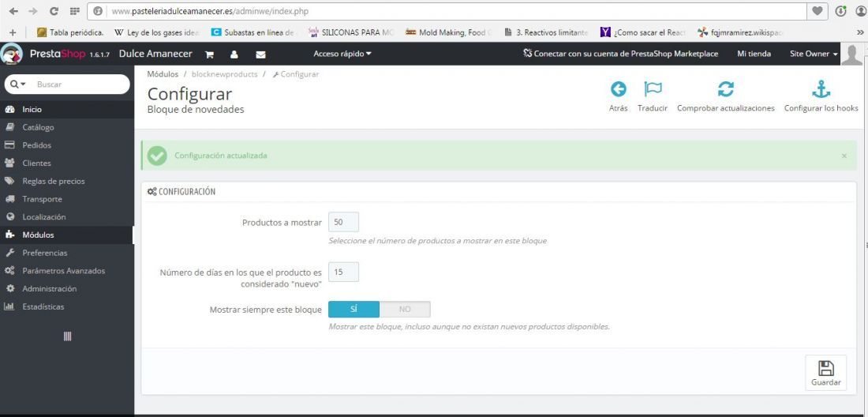This screenshot has width=868, height=417.
Task: Open Ley de los gases ideales bookmark
Action: [x=157, y=32]
